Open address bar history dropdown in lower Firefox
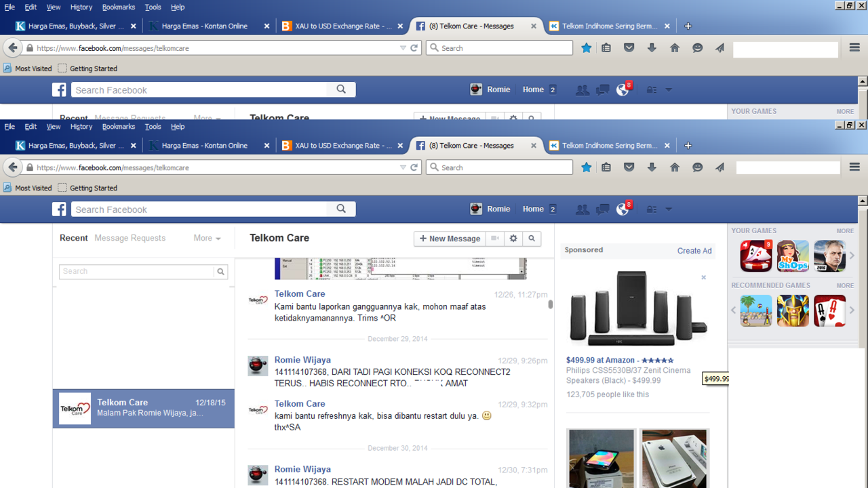 403,167
